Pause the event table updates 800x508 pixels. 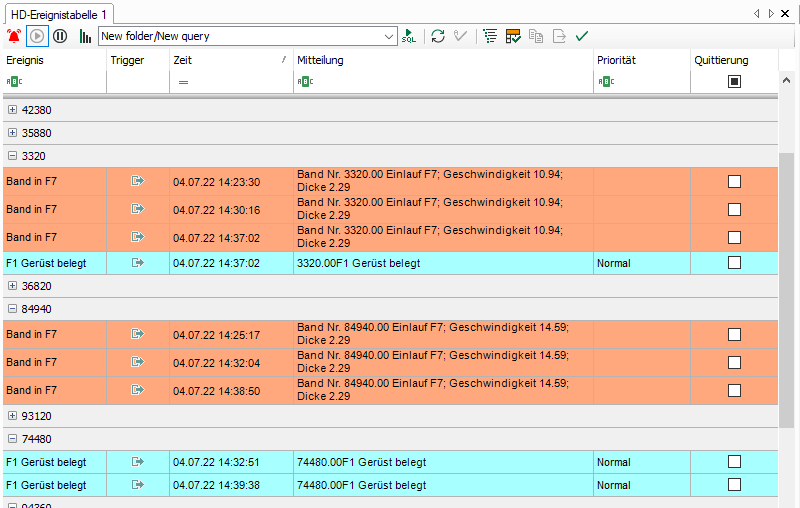60,36
